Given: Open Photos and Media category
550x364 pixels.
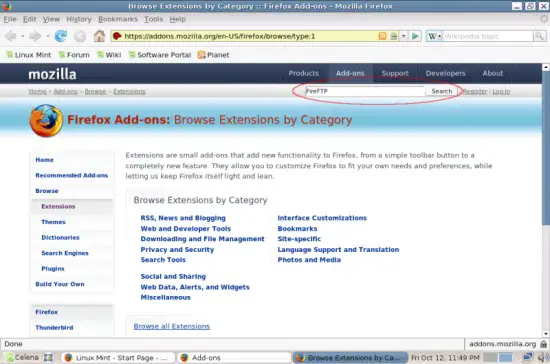Looking at the screenshot, I should pyautogui.click(x=309, y=260).
